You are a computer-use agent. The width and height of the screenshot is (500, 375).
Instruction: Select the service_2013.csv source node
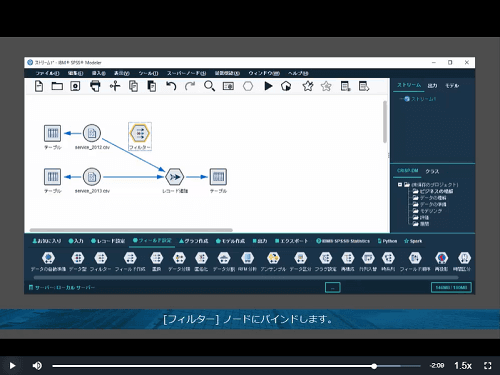pyautogui.click(x=92, y=177)
